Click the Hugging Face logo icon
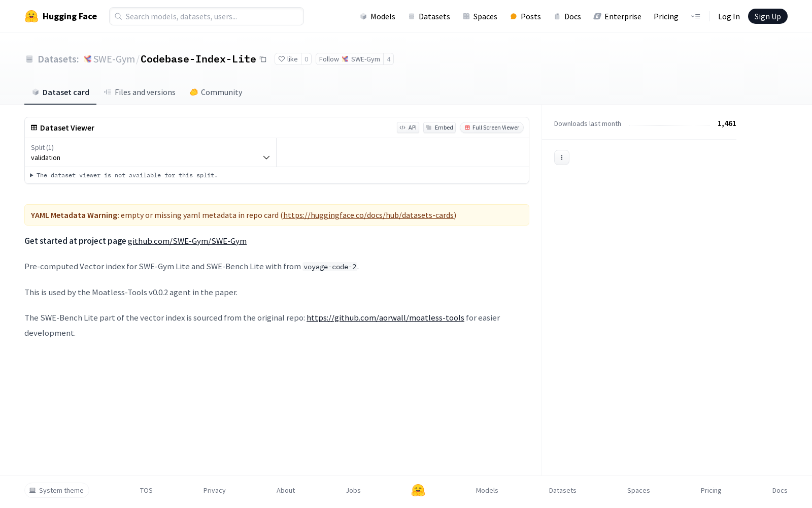This screenshot has width=812, height=508. [31, 16]
